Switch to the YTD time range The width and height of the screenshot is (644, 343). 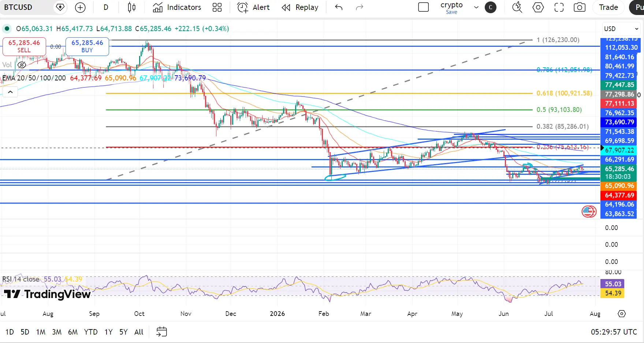(91, 332)
